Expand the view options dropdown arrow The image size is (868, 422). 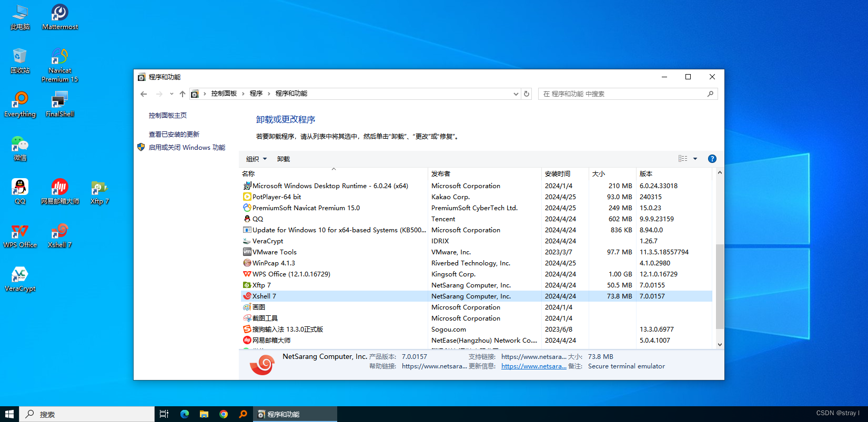pos(695,159)
